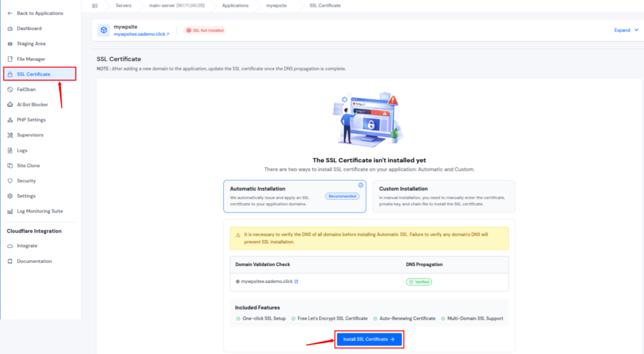The image size is (644, 354).
Task: Click the SSL illustration image
Action: (x=369, y=120)
